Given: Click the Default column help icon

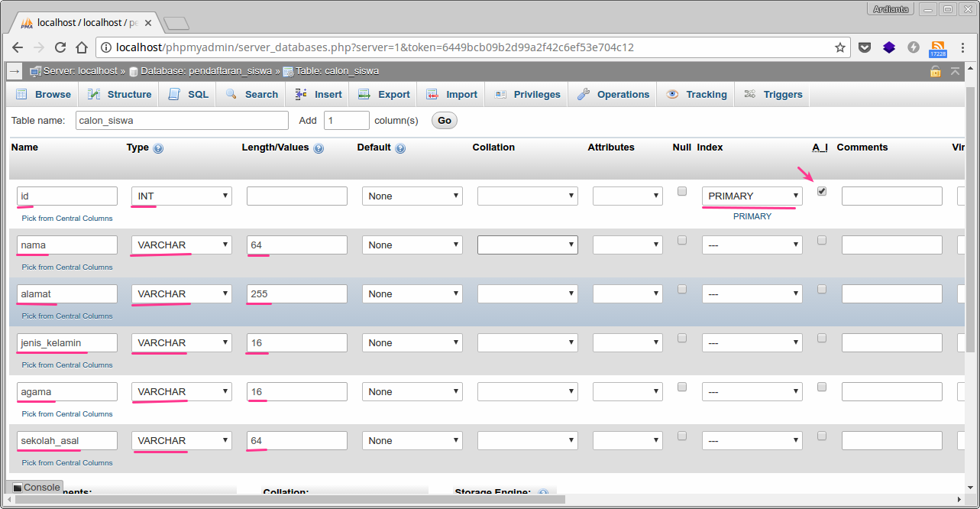Looking at the screenshot, I should [400, 148].
